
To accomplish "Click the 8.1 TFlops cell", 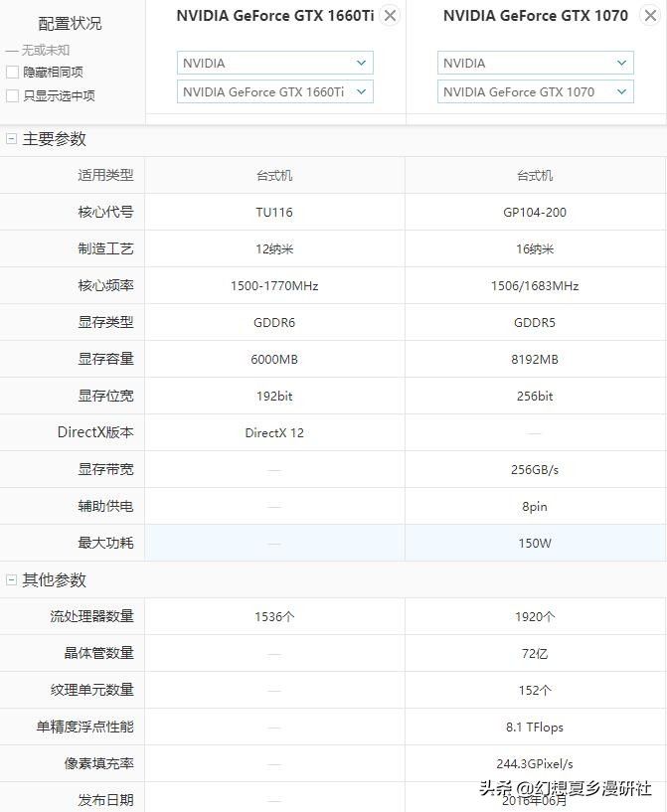I will point(535,728).
